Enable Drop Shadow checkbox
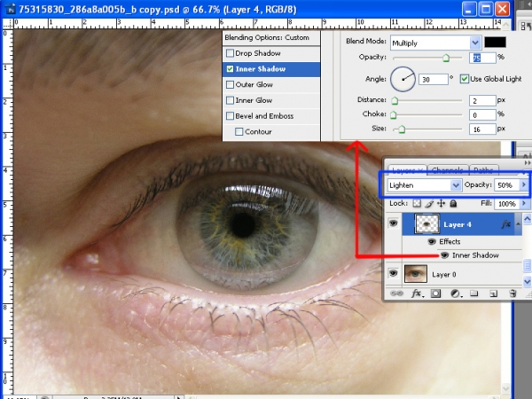 pos(230,53)
